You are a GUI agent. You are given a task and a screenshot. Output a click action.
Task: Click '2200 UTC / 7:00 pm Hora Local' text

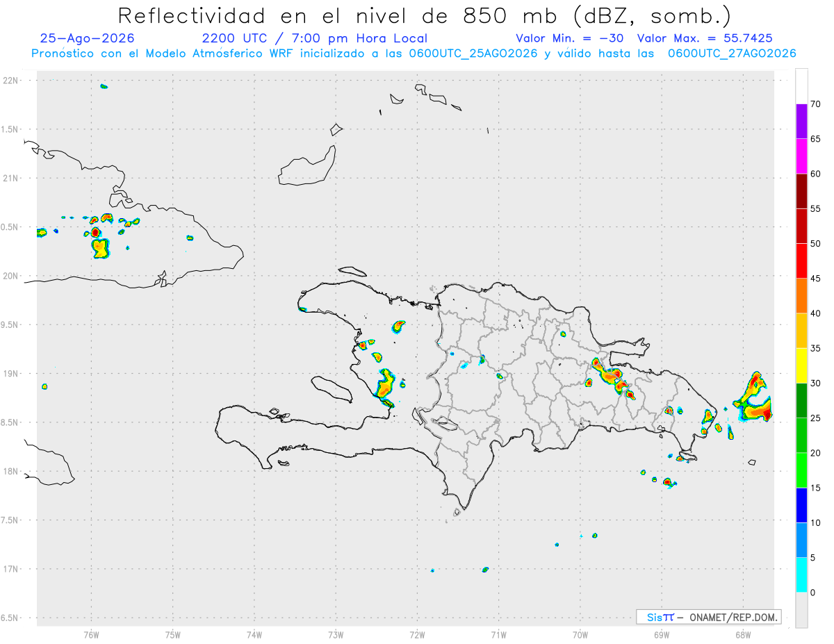[314, 38]
